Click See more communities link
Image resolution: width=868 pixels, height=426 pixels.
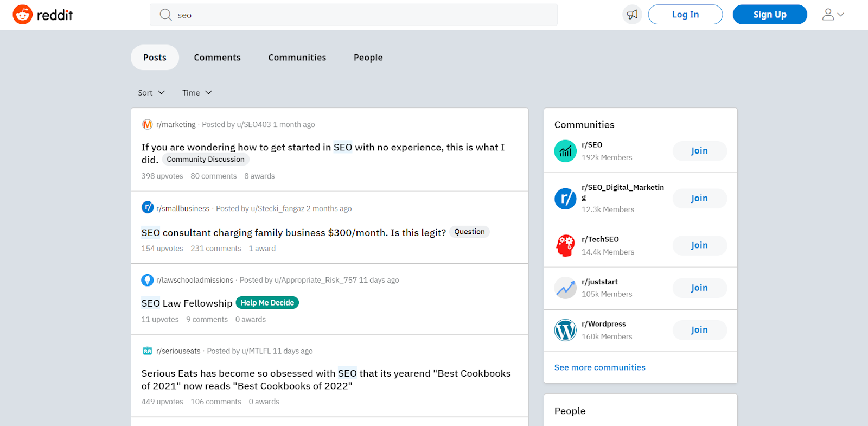click(600, 367)
